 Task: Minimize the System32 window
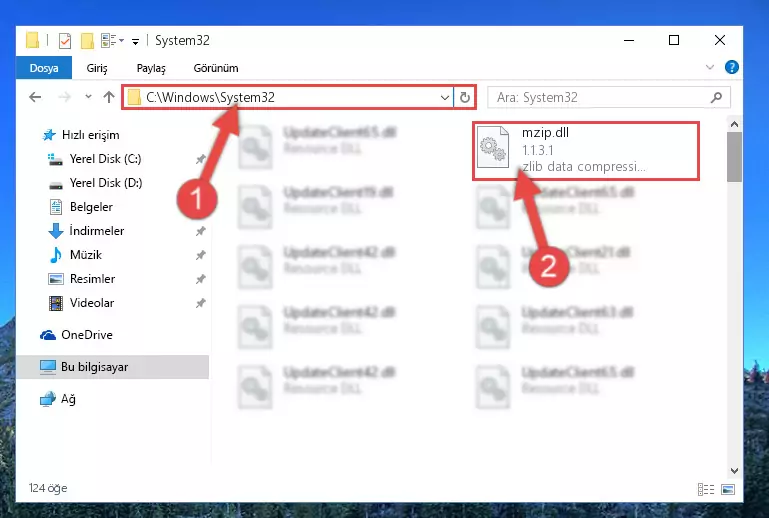[629, 40]
